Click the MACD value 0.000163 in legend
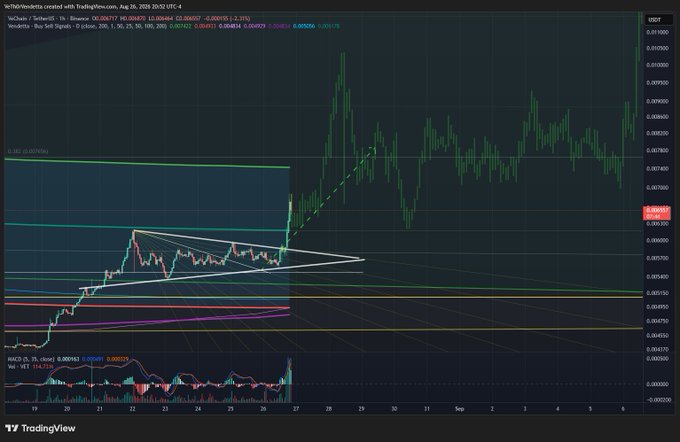The height and width of the screenshot is (442, 680). tap(68, 359)
